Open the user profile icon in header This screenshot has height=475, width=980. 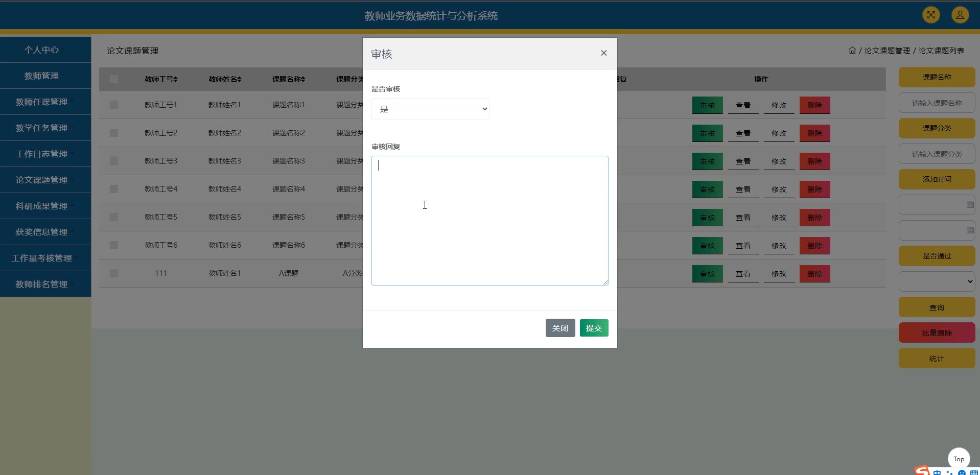pyautogui.click(x=960, y=15)
